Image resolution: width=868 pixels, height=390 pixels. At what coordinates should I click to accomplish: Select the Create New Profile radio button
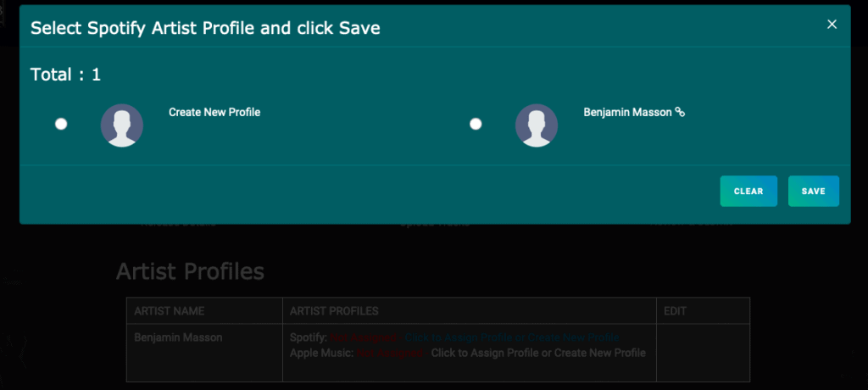(x=61, y=124)
